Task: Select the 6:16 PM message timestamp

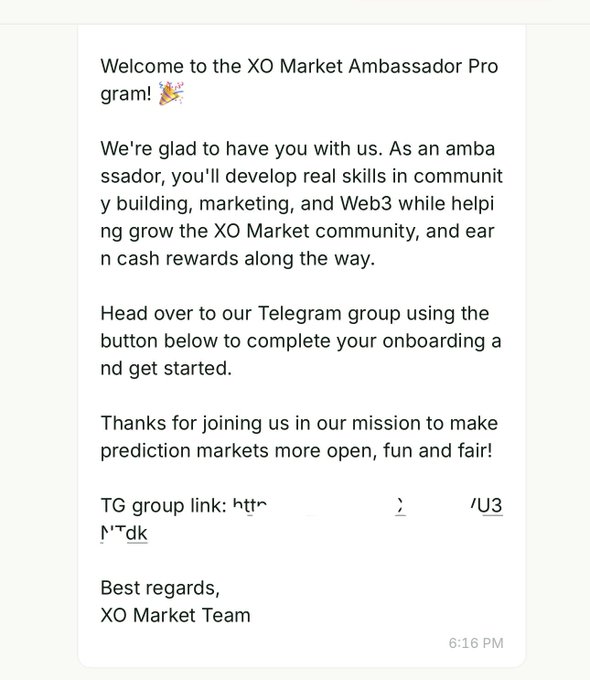Action: pyautogui.click(x=476, y=643)
